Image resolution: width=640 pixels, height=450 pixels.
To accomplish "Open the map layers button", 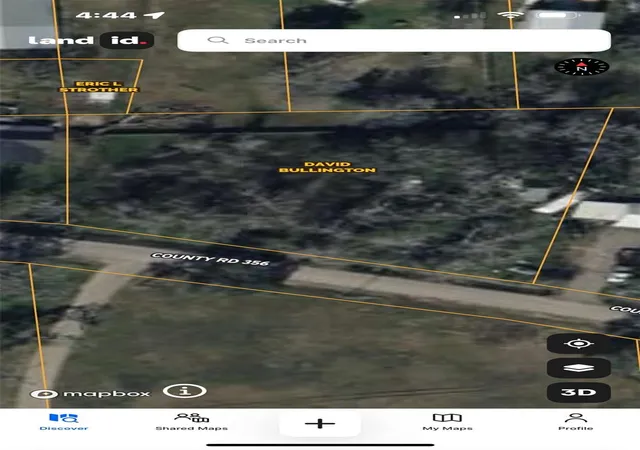I will point(579,368).
